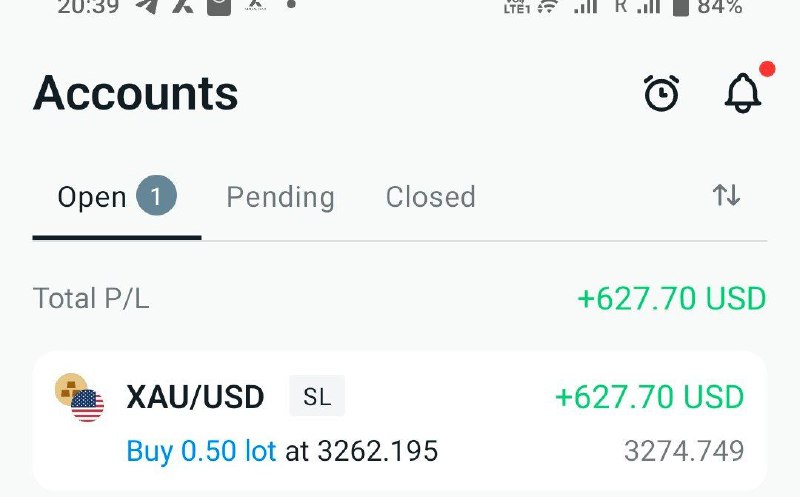Image resolution: width=800 pixels, height=497 pixels.
Task: Tap the position +627.70 USD profit
Action: coord(649,397)
